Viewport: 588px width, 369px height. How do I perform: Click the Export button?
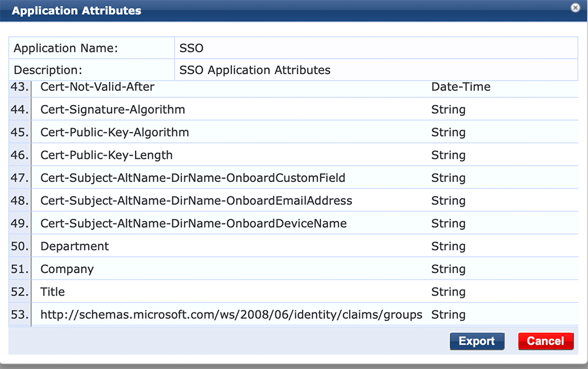pos(477,341)
